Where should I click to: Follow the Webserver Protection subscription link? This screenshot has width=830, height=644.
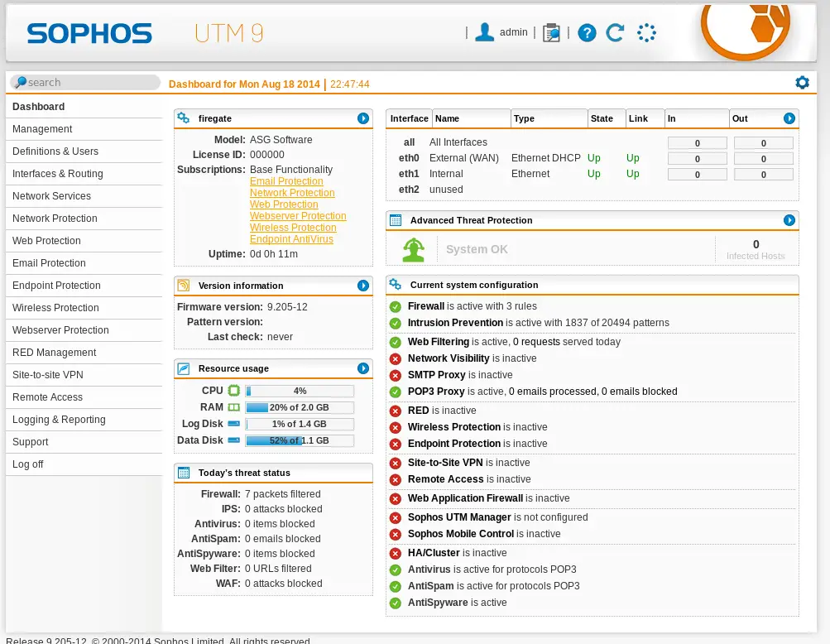click(298, 216)
